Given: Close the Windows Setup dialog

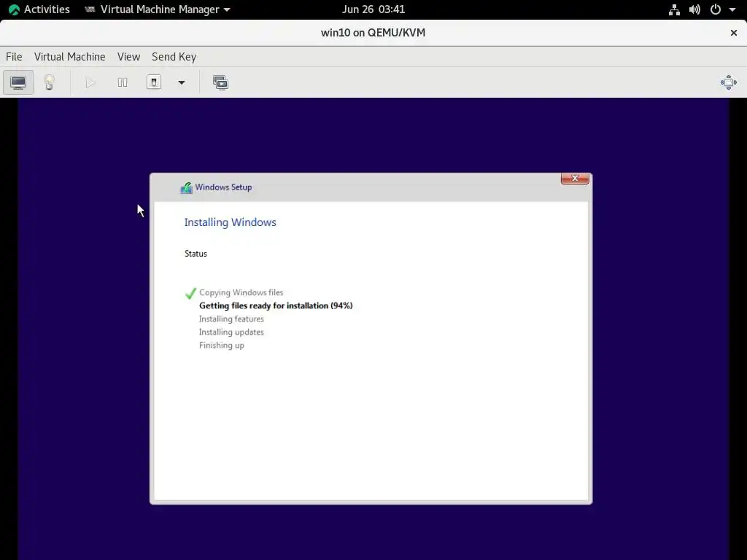Looking at the screenshot, I should (575, 178).
